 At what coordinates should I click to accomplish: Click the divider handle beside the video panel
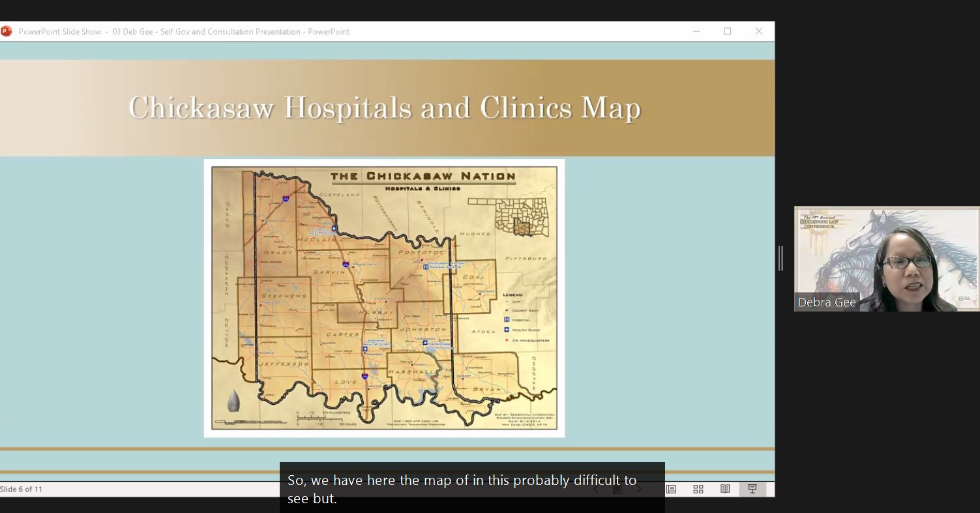pos(780,259)
